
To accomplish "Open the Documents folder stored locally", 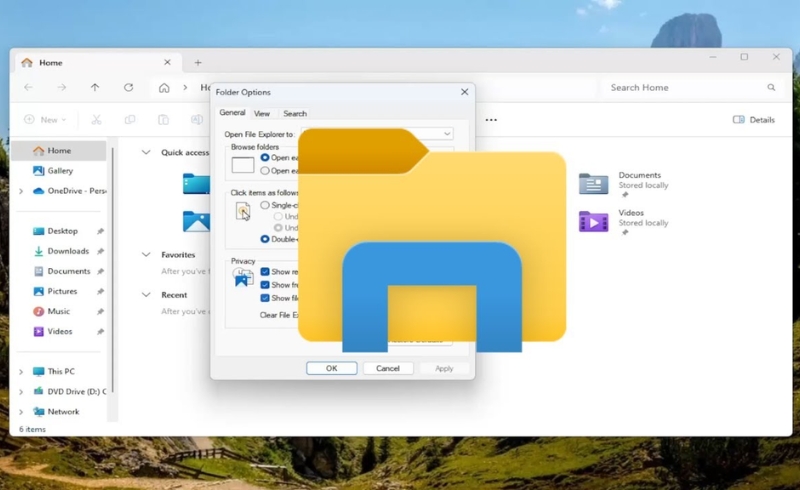I will point(624,184).
